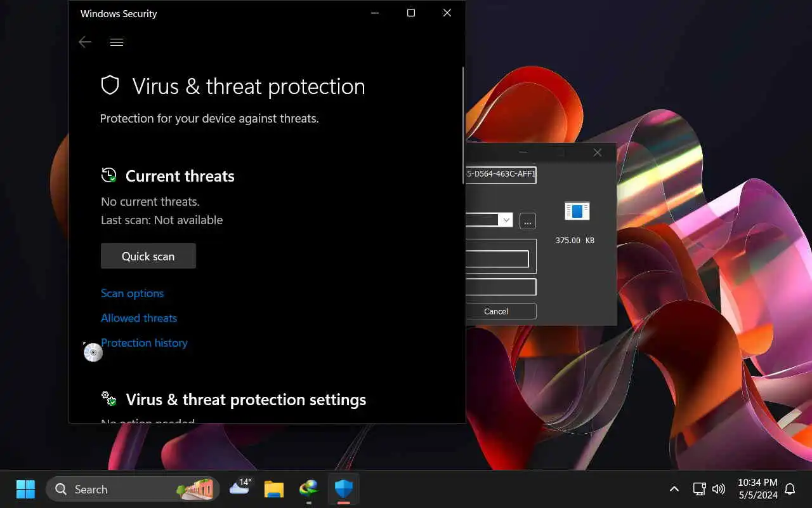Image resolution: width=812 pixels, height=508 pixels.
Task: Click the blue file icon in dialog
Action: [x=577, y=211]
